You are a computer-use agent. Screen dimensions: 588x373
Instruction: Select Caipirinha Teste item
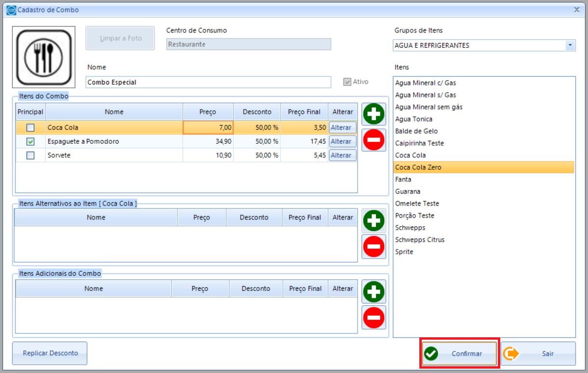coord(484,143)
